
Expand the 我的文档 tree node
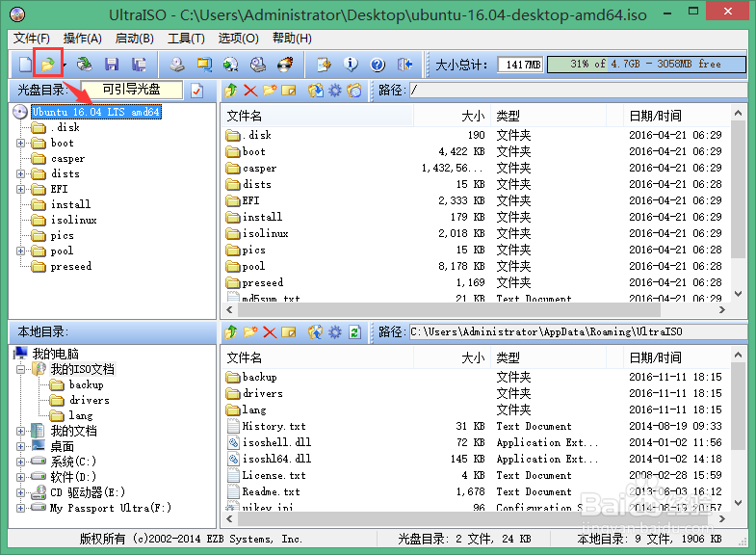(x=20, y=431)
